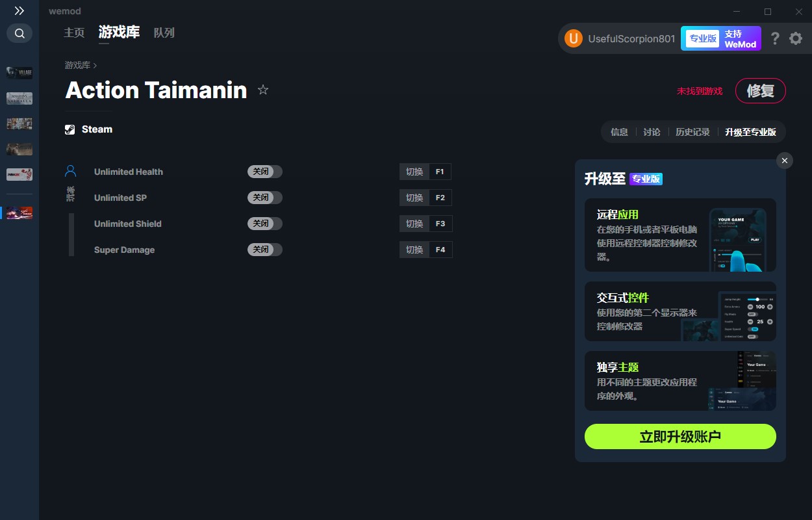The height and width of the screenshot is (520, 812).
Task: Open the search magnifier in sidebar
Action: pyautogui.click(x=19, y=33)
